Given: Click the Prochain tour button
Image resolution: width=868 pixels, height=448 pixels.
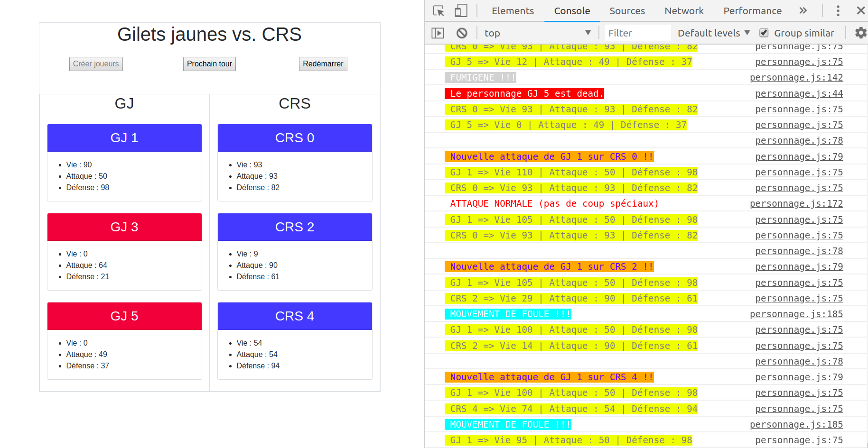Looking at the screenshot, I should (x=209, y=64).
